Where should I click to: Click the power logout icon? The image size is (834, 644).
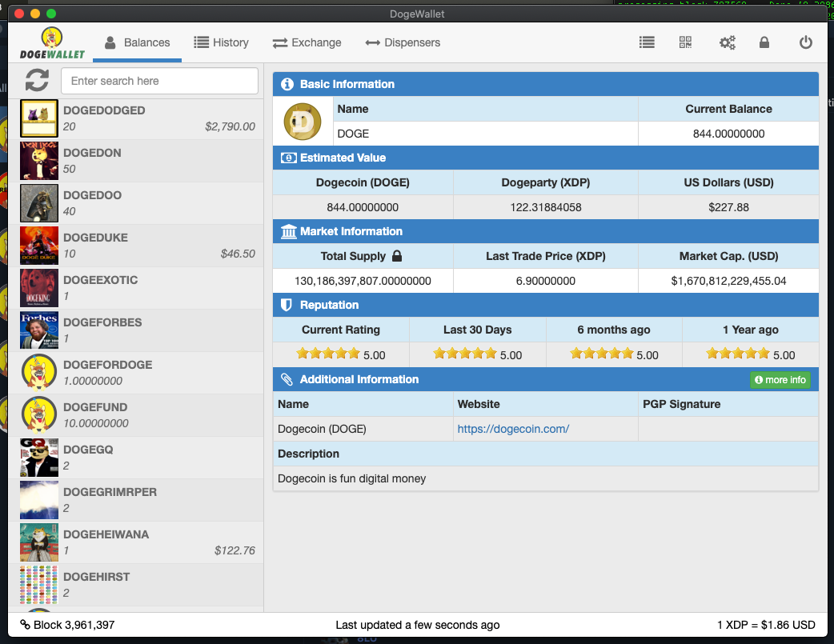click(x=806, y=42)
